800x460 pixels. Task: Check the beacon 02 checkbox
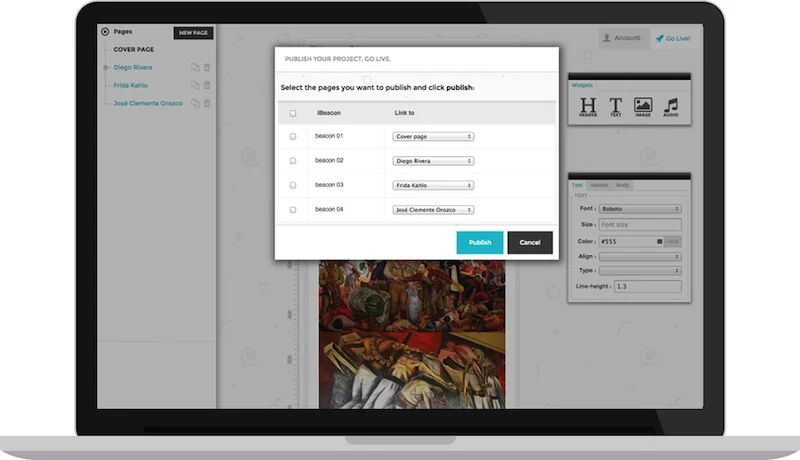pos(293,161)
